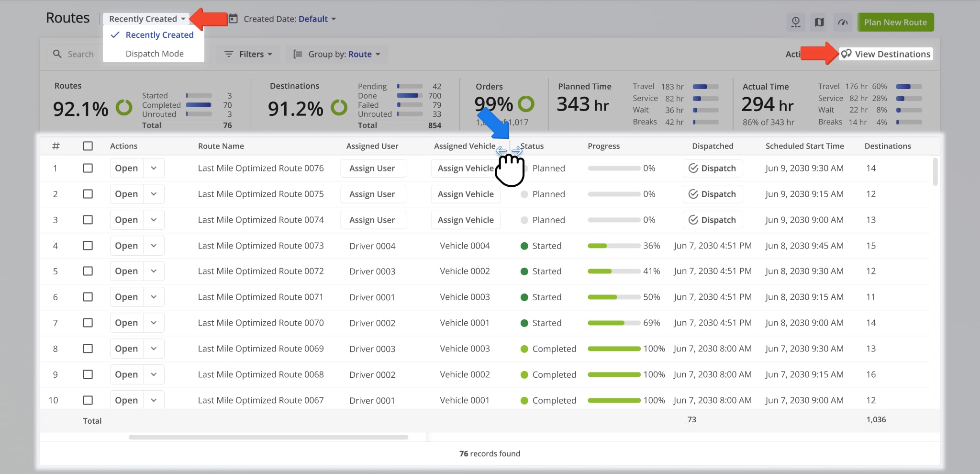Select Dispatch Mode from the sorting menu
The image size is (980, 474).
[155, 53]
